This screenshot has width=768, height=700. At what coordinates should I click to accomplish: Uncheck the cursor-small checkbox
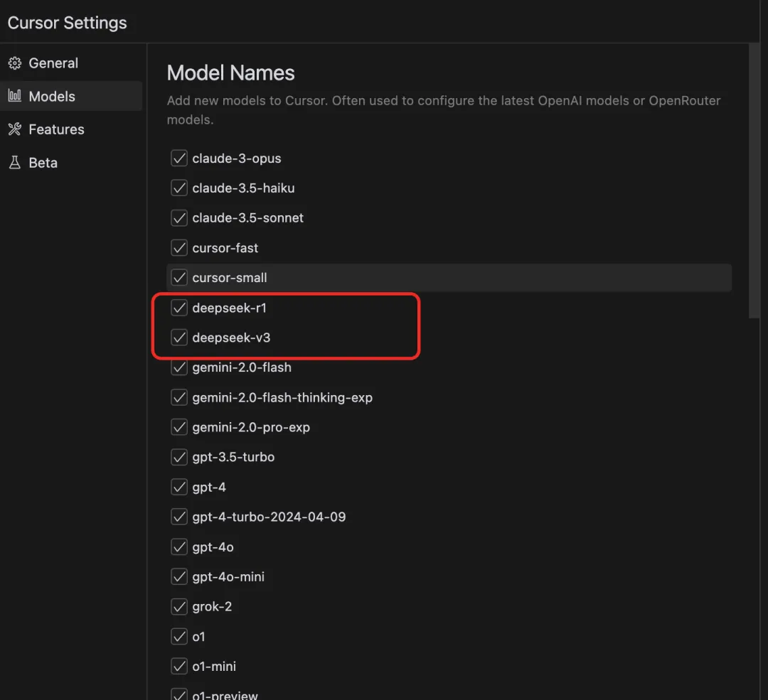[x=179, y=278]
